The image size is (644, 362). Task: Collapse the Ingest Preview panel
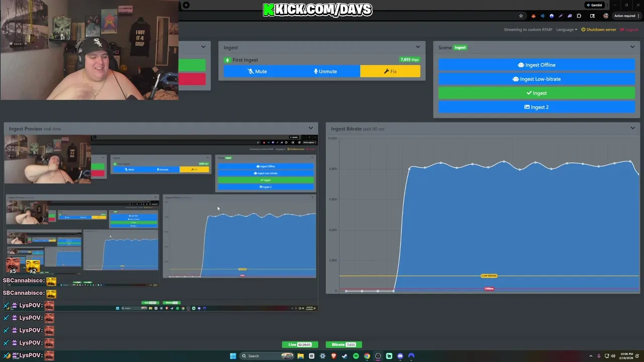point(310,128)
